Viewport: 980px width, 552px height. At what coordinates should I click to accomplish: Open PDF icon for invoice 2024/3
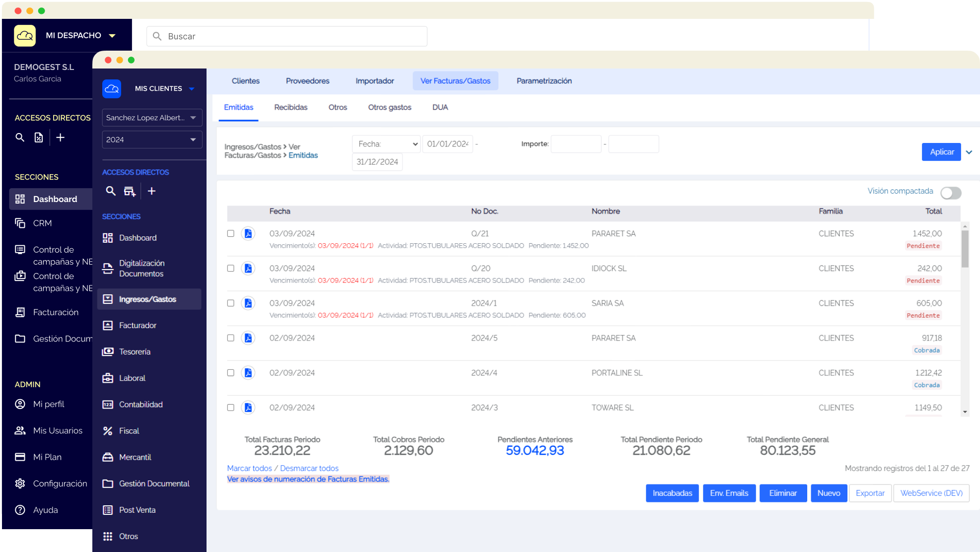click(248, 407)
